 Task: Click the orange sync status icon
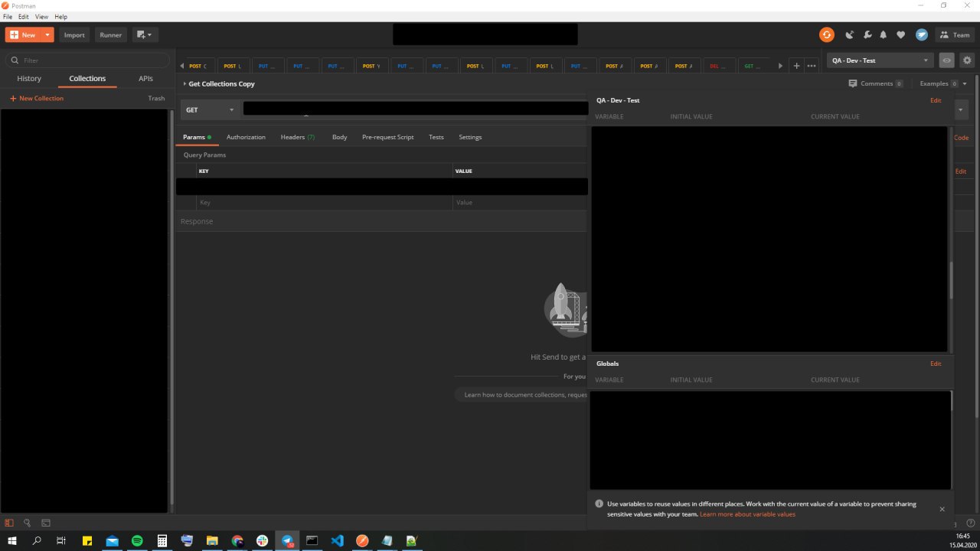(x=826, y=34)
